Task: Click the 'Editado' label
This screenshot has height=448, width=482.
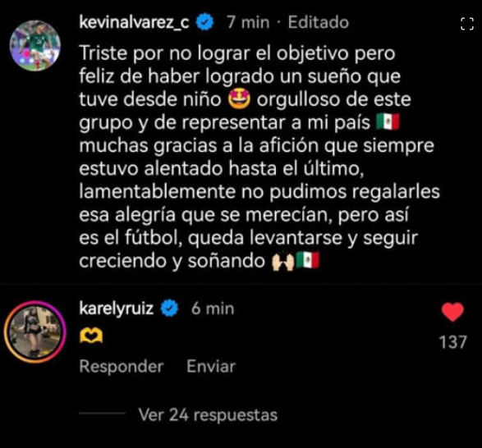Action: pos(319,22)
